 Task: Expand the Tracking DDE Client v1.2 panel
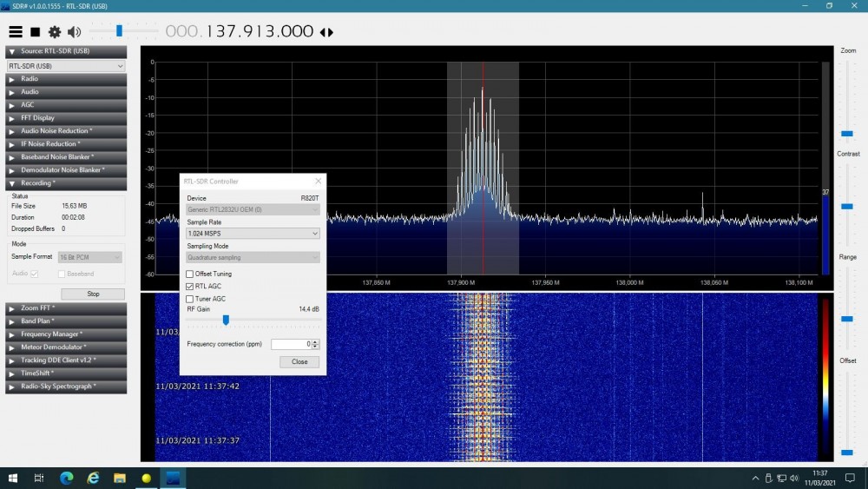point(66,360)
